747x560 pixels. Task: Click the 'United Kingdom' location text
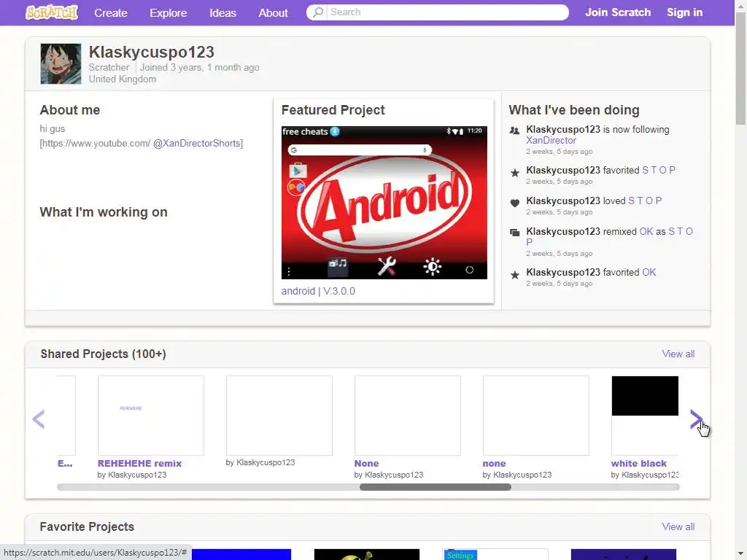click(123, 79)
